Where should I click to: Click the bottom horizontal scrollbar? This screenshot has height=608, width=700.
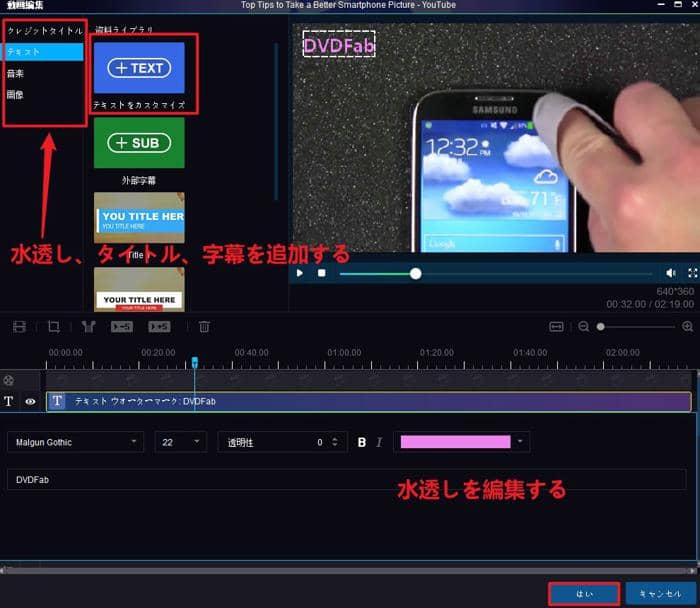coord(348,570)
